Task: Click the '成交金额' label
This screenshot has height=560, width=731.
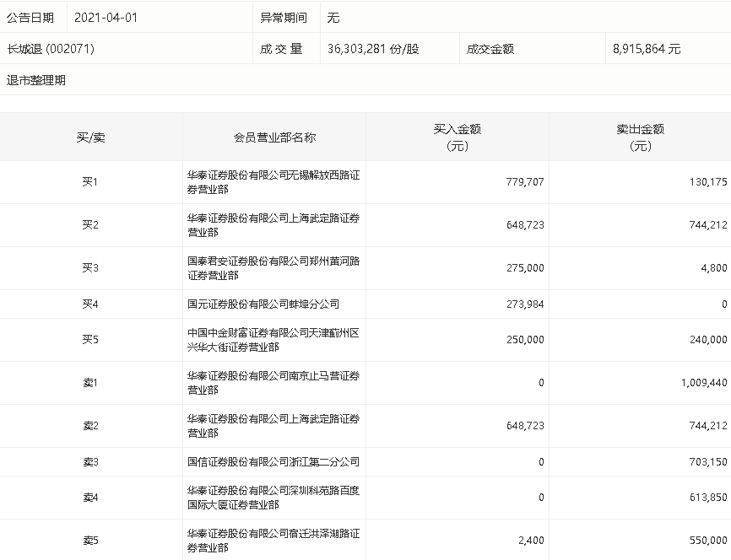Action: coord(490,48)
